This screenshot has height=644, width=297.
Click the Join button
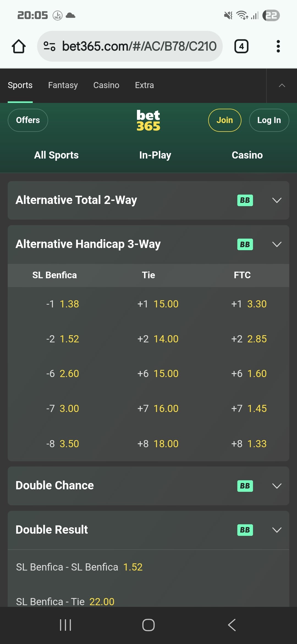225,120
